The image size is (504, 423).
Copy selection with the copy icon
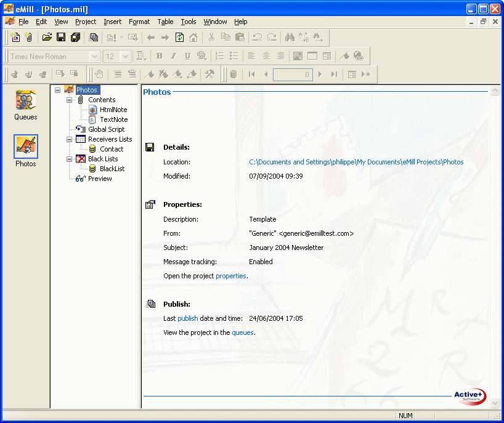226,38
